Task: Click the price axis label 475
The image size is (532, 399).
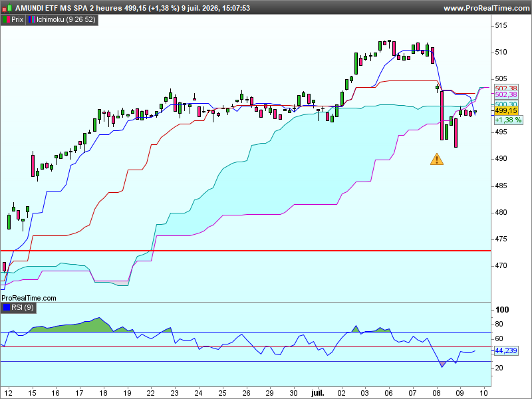Action: (x=501, y=239)
